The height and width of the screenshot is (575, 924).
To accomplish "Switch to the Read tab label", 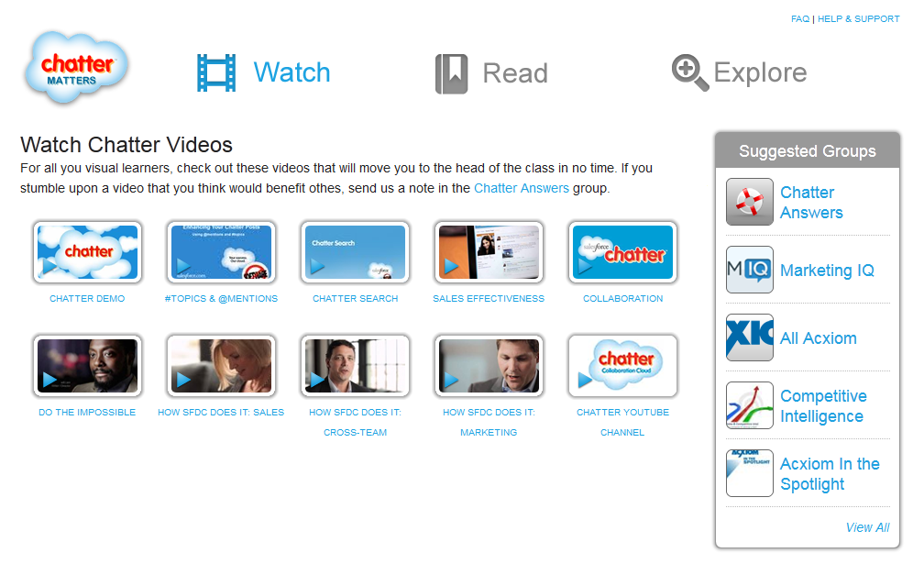I will tap(515, 73).
